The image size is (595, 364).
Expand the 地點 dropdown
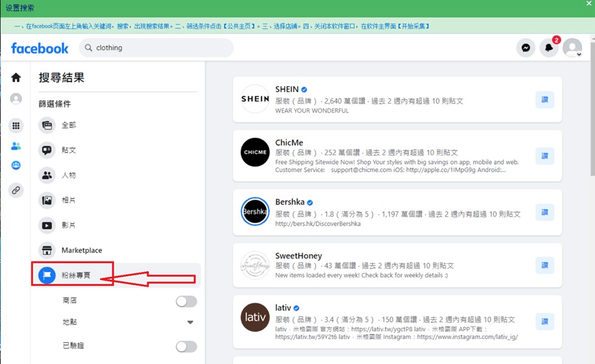(x=190, y=322)
